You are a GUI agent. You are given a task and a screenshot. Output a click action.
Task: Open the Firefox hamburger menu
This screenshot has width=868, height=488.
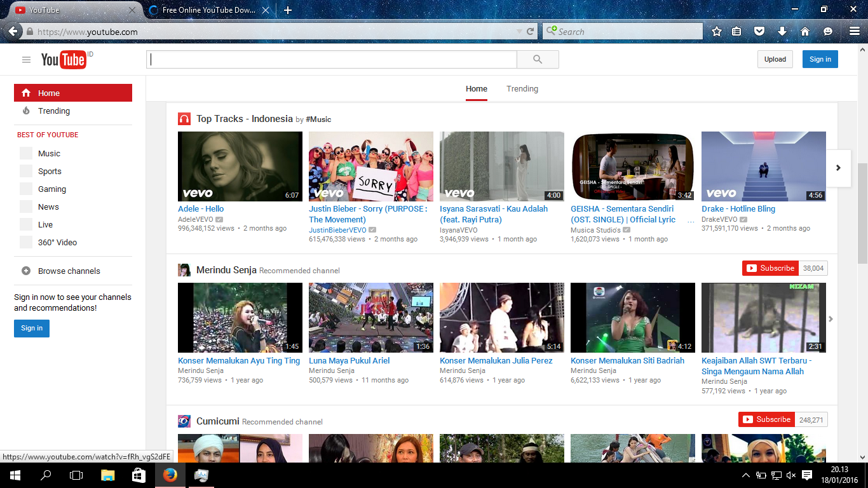click(855, 32)
